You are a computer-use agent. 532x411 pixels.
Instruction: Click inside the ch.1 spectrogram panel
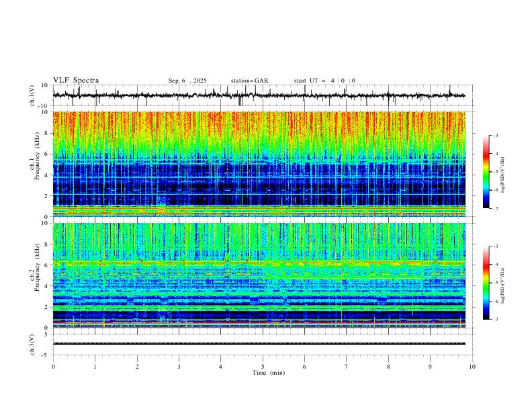(259, 164)
